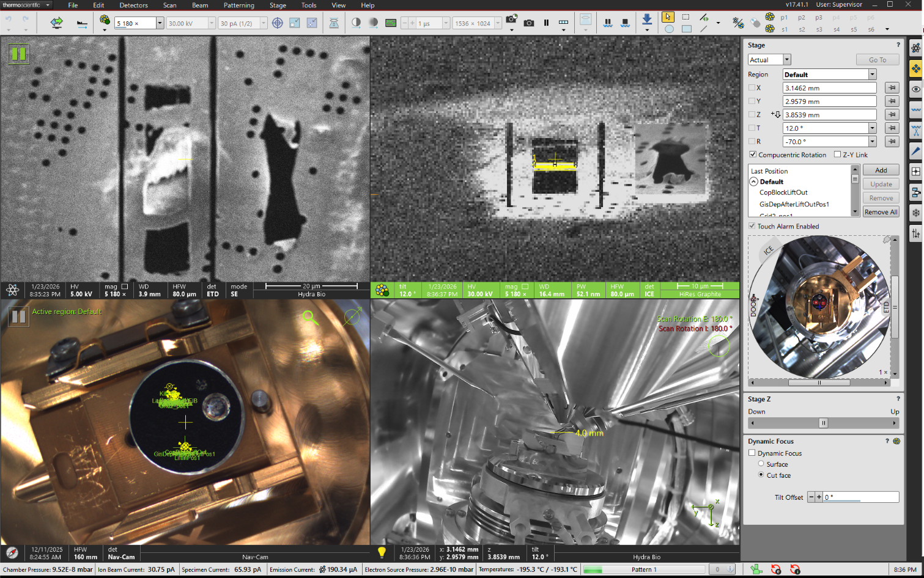Screen dimensions: 924x578
Task: Select the arrow pointer selection tool
Action: (x=668, y=17)
